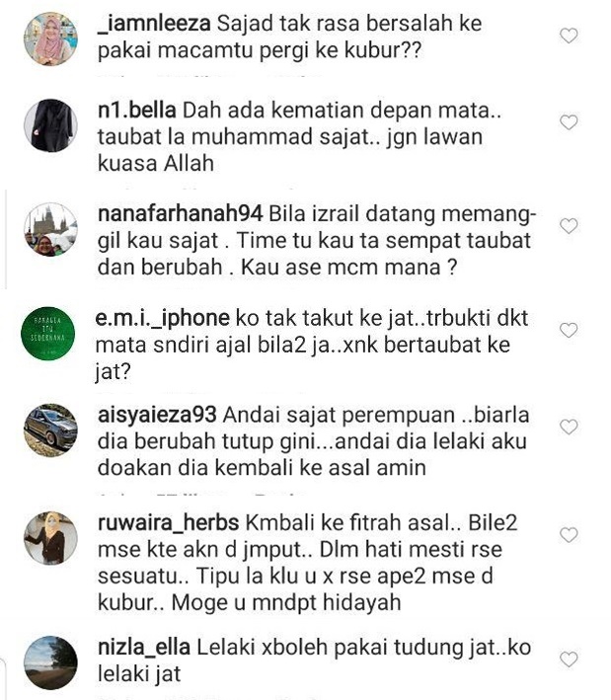View nizla_ella's landscape avatar
The image size is (611, 700).
tap(50, 662)
